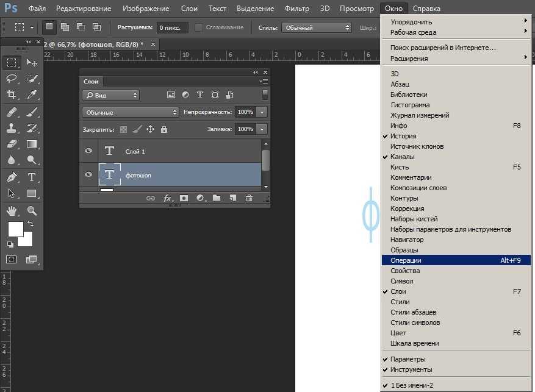Lock transparent pixels

coord(123,129)
